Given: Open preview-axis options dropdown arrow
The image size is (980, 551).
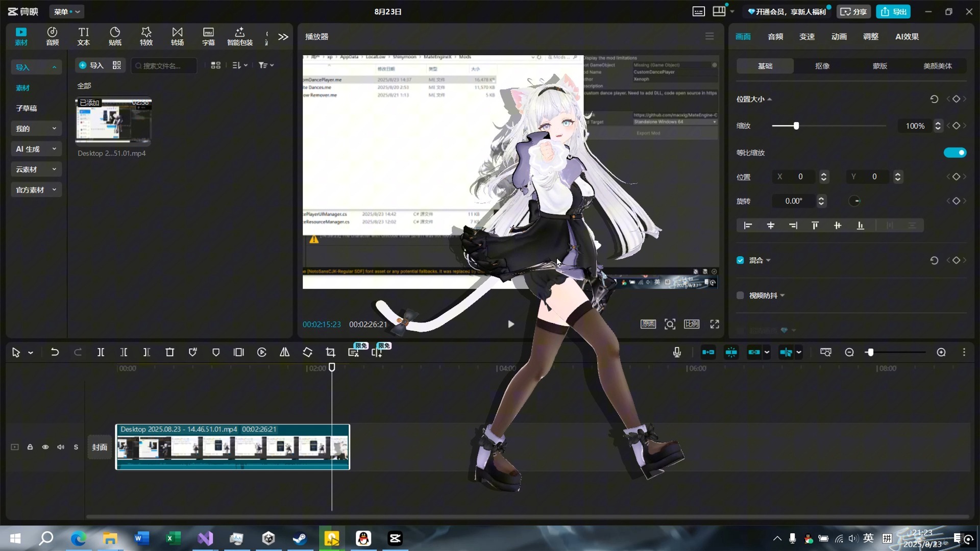Looking at the screenshot, I should point(799,352).
